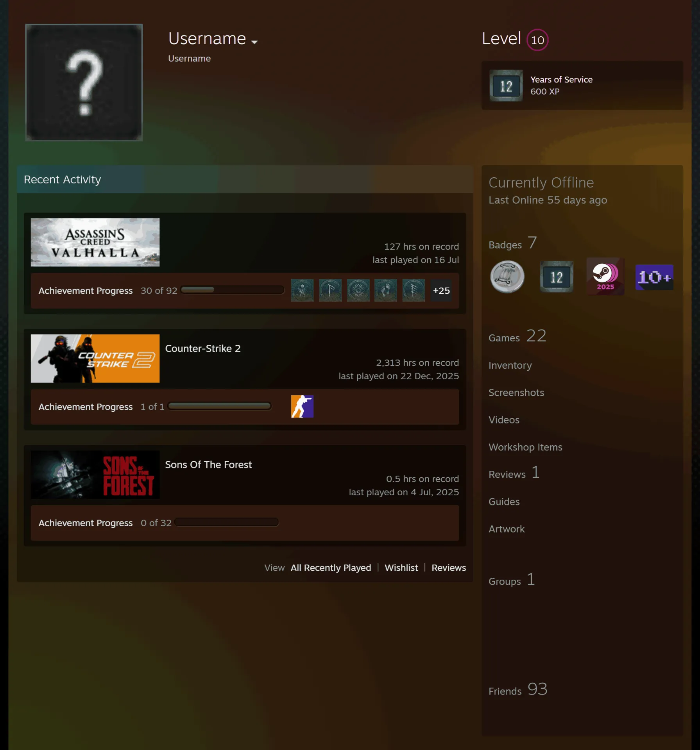Click the question mark profile avatar
Viewport: 700px width, 750px height.
(x=84, y=82)
